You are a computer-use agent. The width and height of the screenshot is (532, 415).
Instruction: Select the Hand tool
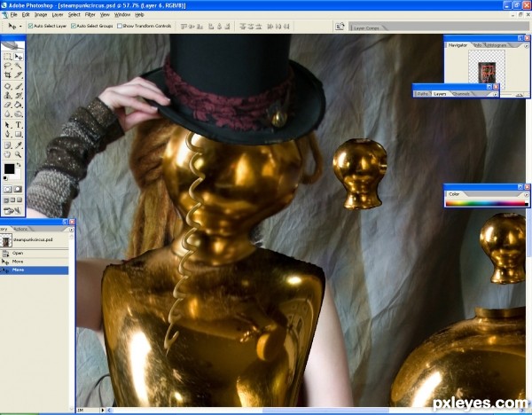pos(8,154)
